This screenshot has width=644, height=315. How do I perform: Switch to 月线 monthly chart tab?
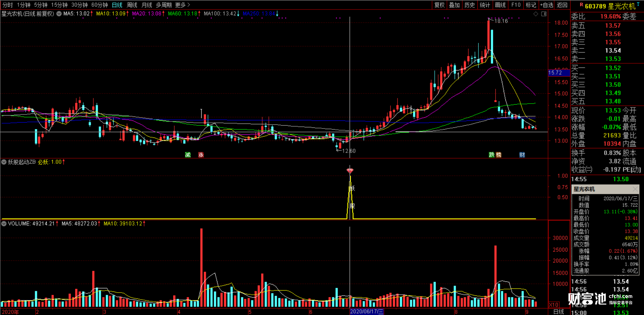[x=147, y=5]
